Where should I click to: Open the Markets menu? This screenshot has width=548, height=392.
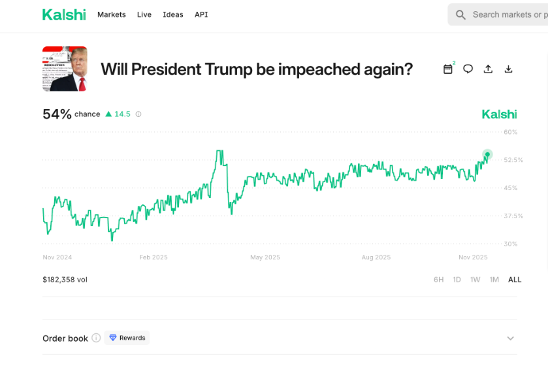(x=112, y=14)
